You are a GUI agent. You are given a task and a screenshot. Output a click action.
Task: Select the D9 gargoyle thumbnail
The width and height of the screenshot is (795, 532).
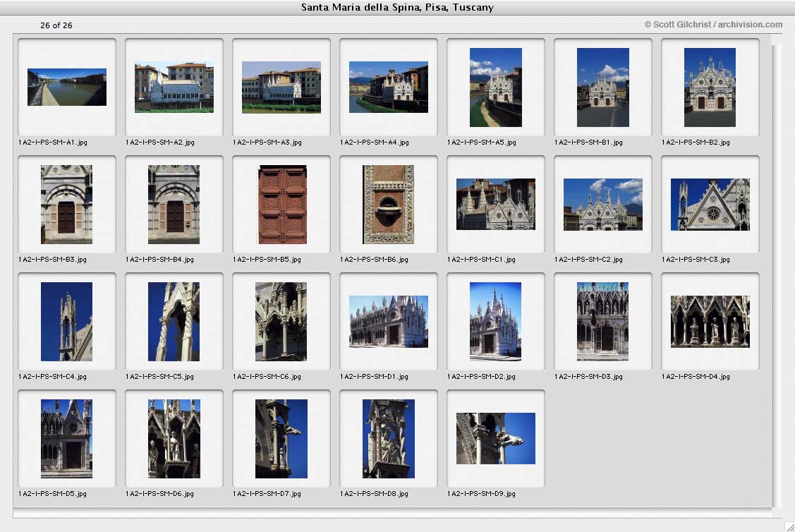(x=496, y=438)
